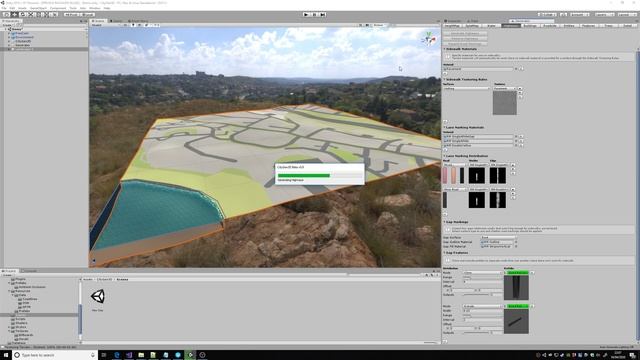Click the Project panel tab
640x360 pixels.
point(9,271)
